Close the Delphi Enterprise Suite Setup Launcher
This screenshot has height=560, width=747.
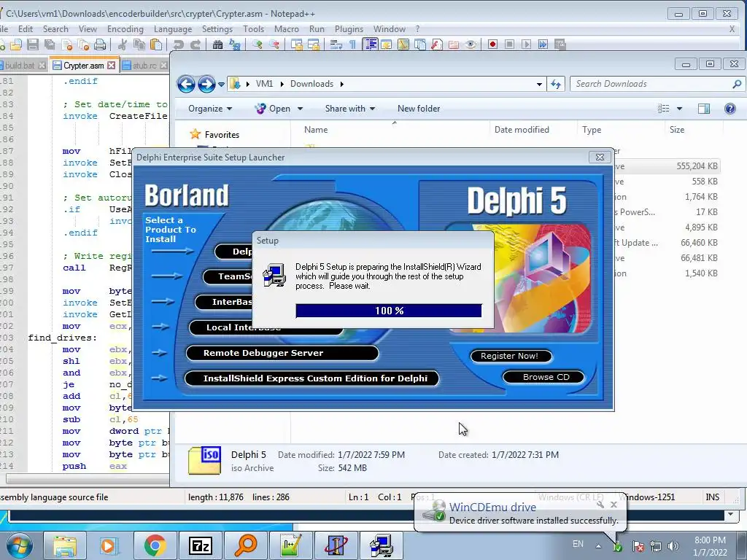pos(600,157)
